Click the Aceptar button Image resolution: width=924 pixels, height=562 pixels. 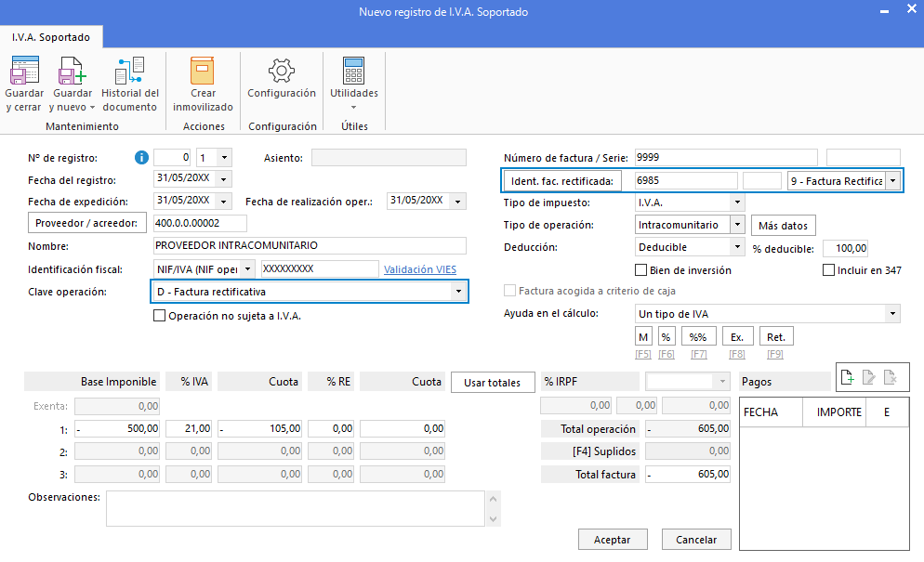point(613,540)
